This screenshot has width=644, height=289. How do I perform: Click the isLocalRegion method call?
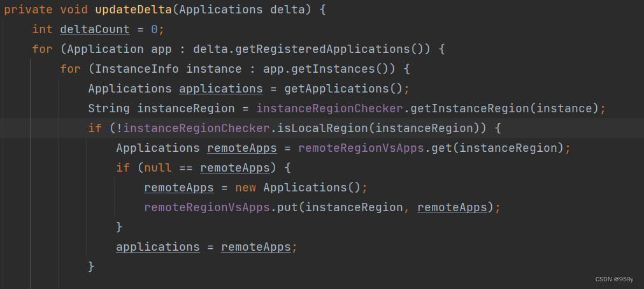click(322, 128)
